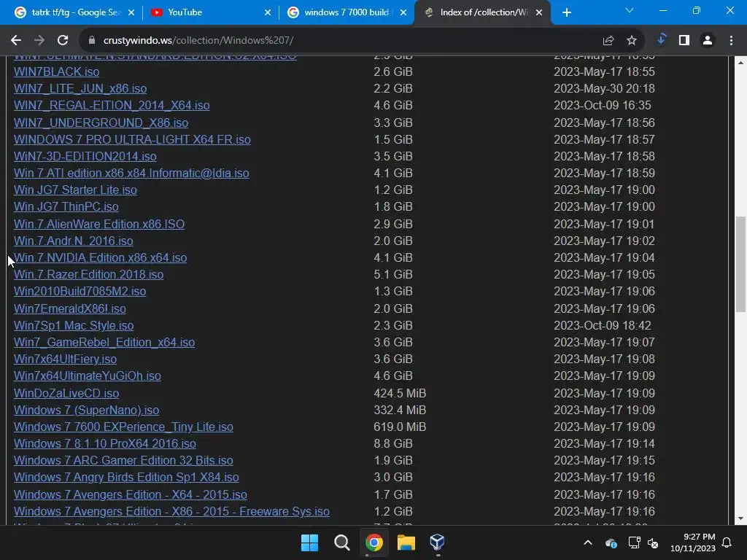Image resolution: width=747 pixels, height=560 pixels.
Task: Switch to the YouTube tab
Action: (x=212, y=12)
